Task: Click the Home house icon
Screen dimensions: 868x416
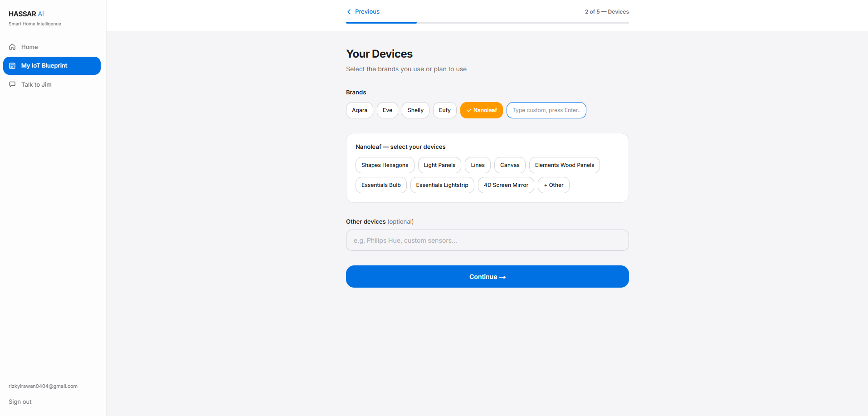Action: [x=12, y=47]
